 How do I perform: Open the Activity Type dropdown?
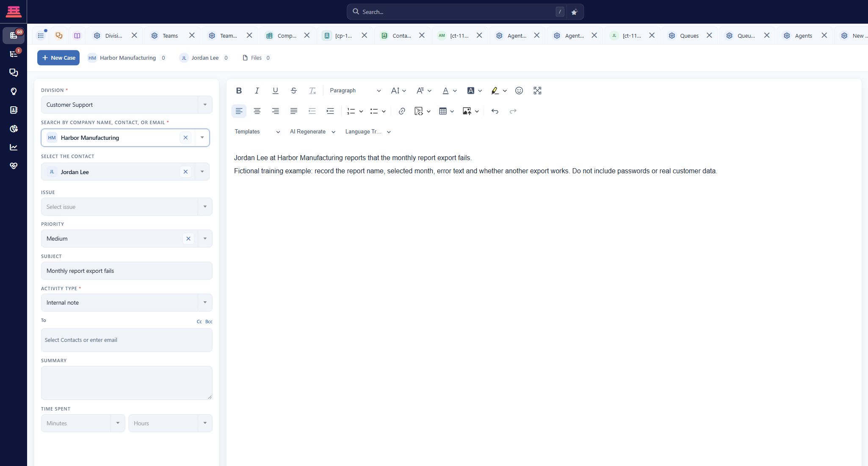pyautogui.click(x=127, y=302)
